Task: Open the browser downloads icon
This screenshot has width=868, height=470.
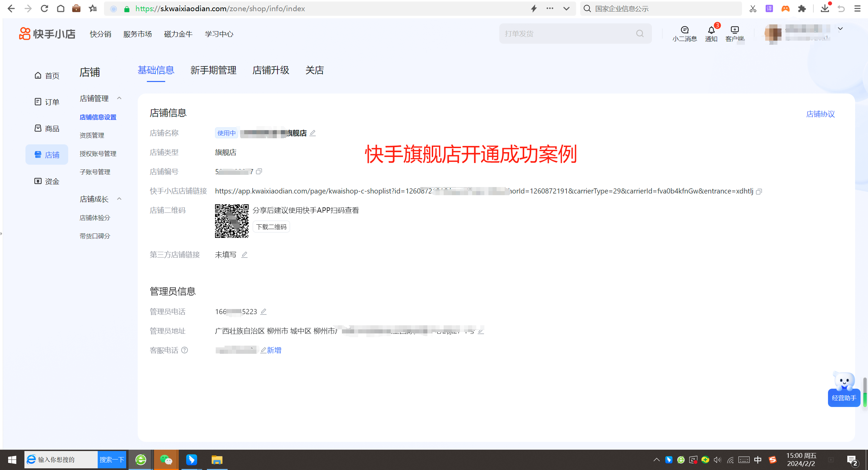Action: (x=825, y=8)
